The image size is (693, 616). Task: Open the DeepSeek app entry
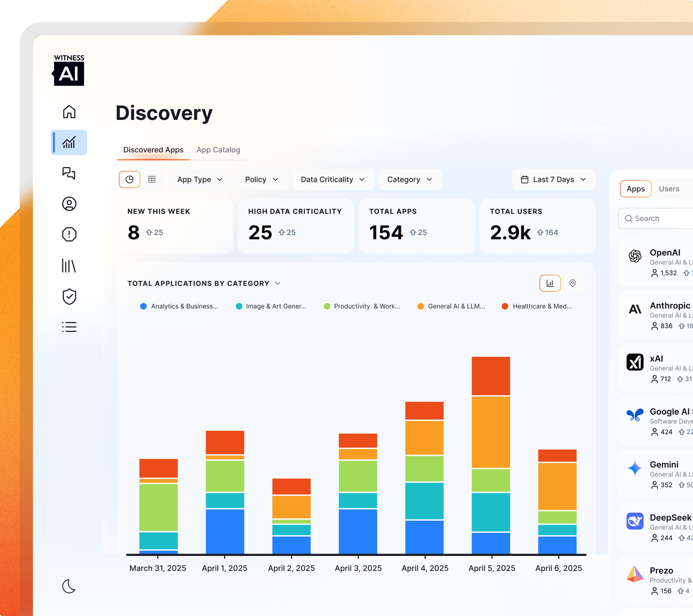tap(656, 527)
